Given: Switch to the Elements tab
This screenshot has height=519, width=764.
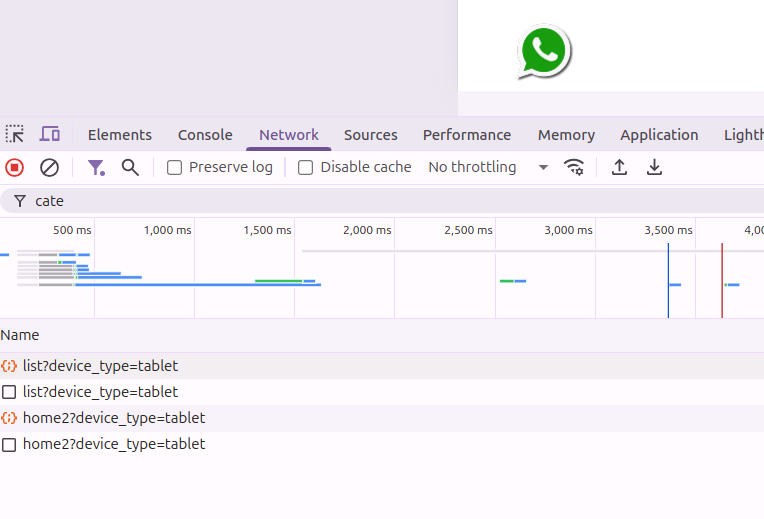Looking at the screenshot, I should 120,135.
